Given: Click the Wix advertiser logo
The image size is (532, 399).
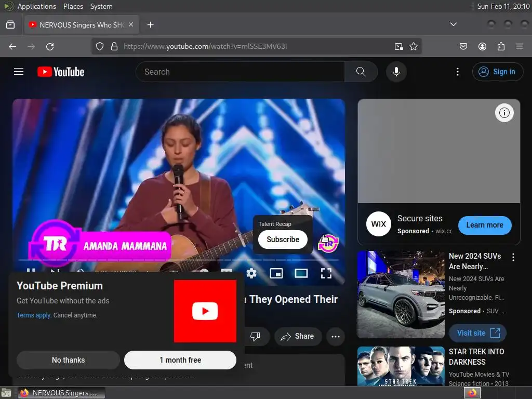Looking at the screenshot, I should click(x=379, y=224).
